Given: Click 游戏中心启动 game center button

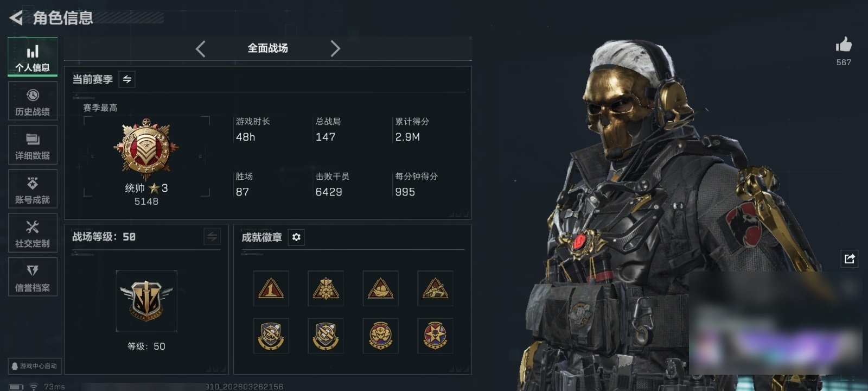Looking at the screenshot, I should (x=34, y=366).
